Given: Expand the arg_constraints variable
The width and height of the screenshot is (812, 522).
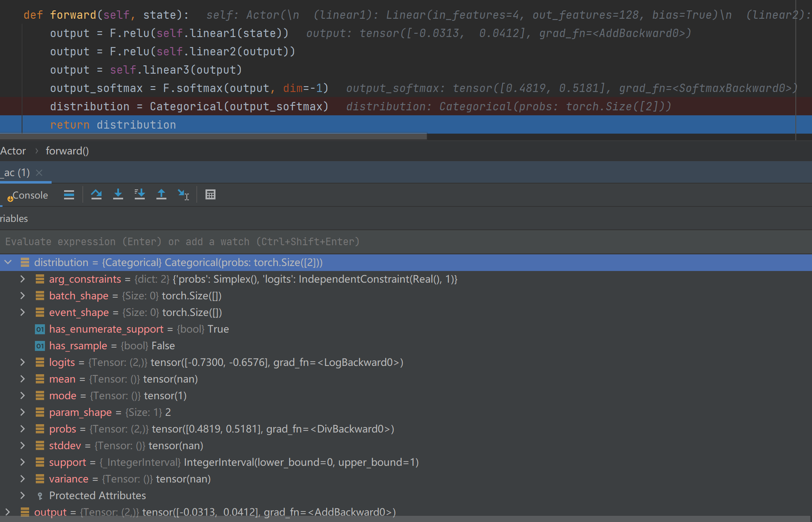Looking at the screenshot, I should tap(22, 279).
